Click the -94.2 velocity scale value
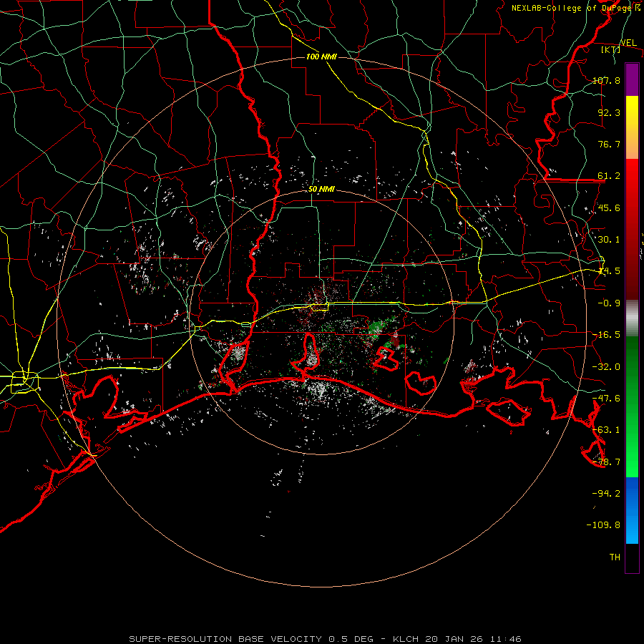644x644 pixels. click(606, 494)
